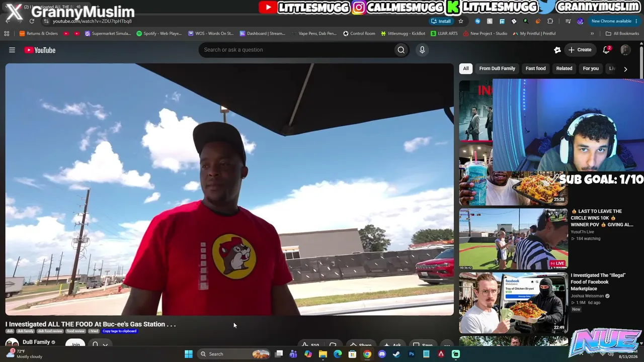Viewport: 644px width, 362px height.
Task: Click the magnifier search button on YouTube
Action: 401,50
